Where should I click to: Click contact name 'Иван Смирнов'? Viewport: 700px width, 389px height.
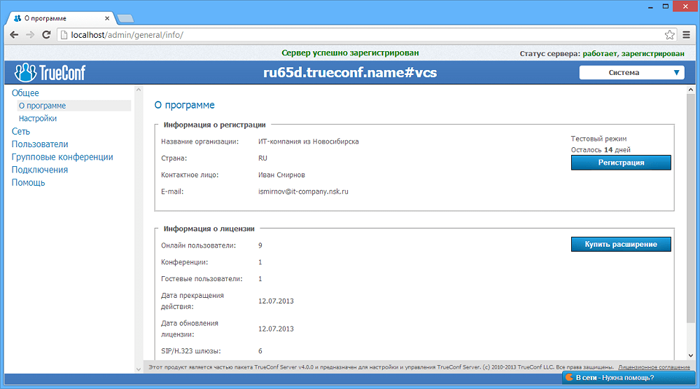tap(282, 175)
